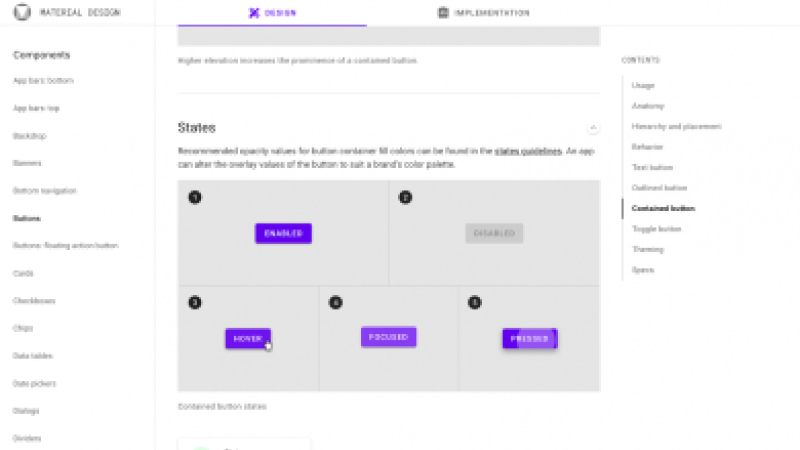Open Data tables in components sidebar

pos(33,356)
